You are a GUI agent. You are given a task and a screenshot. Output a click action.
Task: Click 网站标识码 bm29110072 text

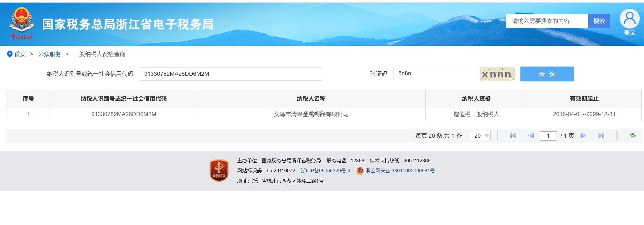point(266,171)
